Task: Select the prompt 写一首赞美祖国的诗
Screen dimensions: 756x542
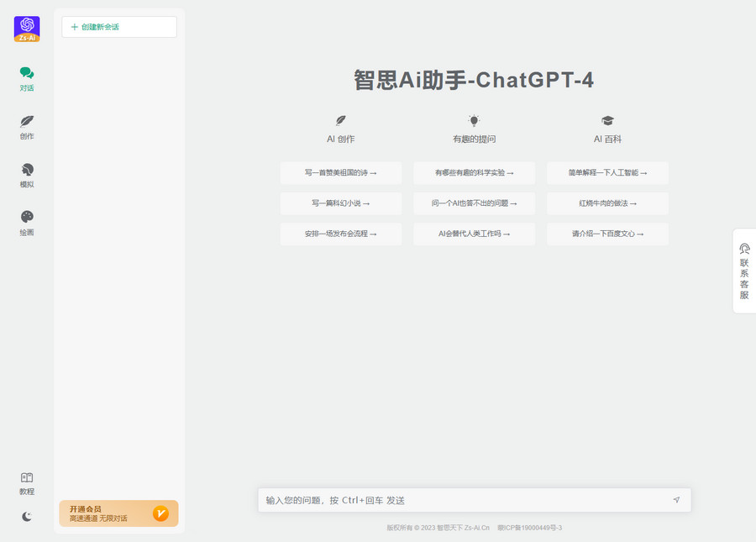Action: click(x=340, y=173)
